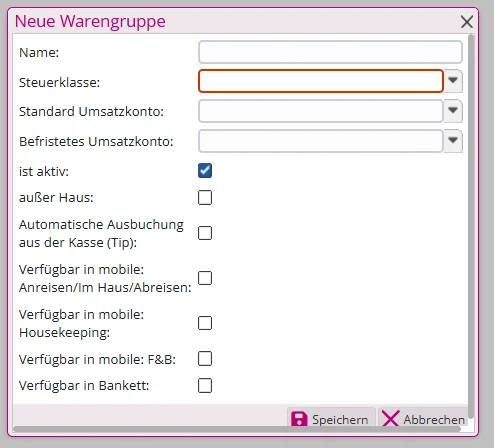Click the 'Steuerklasse:' label
The height and width of the screenshot is (448, 494).
coord(59,82)
